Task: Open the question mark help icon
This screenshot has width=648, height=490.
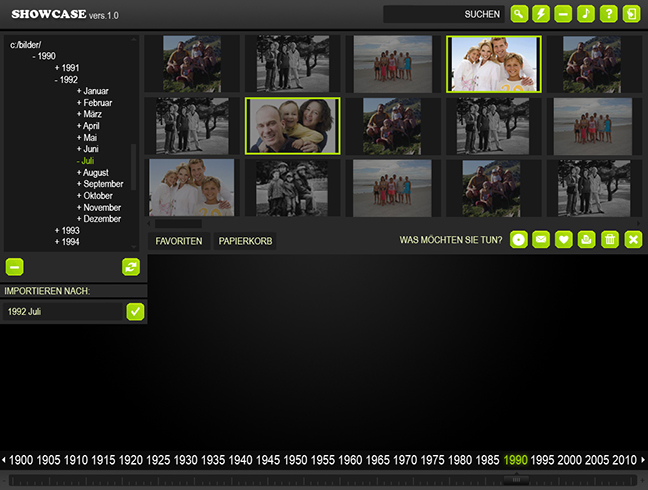Action: point(609,14)
